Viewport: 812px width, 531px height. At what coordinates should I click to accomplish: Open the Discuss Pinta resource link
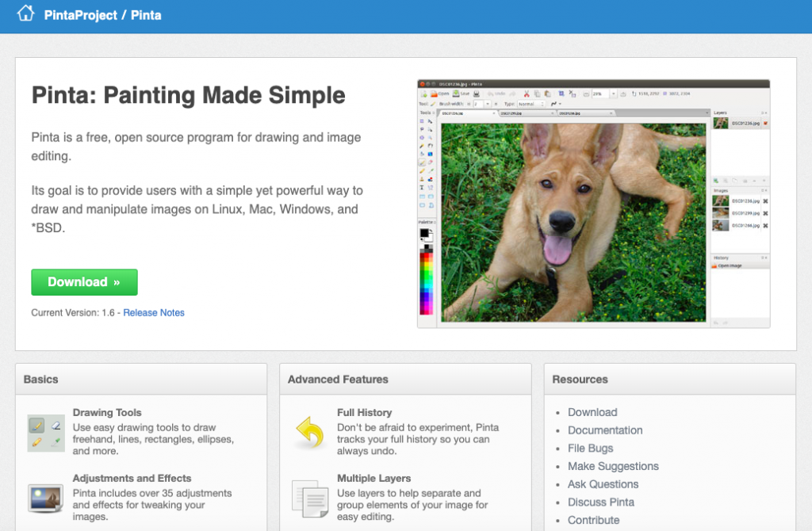601,502
